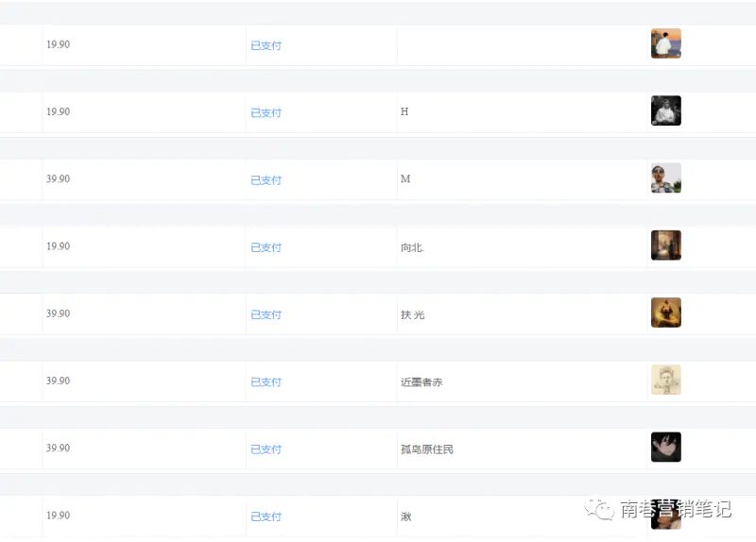The image size is (756, 542).
Task: Select the 39.90 amount in the M row
Action: point(58,178)
